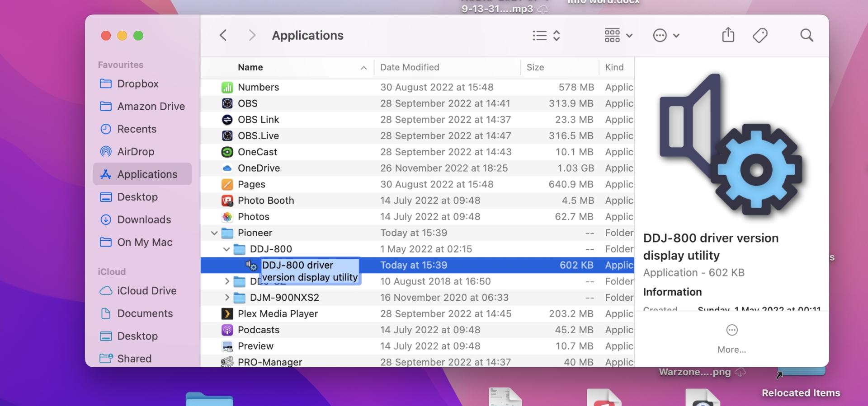Image resolution: width=868 pixels, height=406 pixels.
Task: Sort by the Size column header
Action: point(535,67)
